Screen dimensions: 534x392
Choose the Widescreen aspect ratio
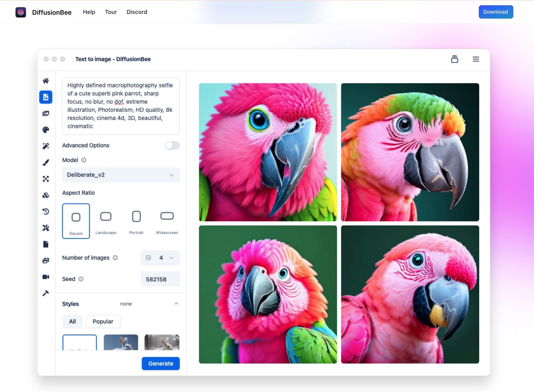[x=167, y=221]
